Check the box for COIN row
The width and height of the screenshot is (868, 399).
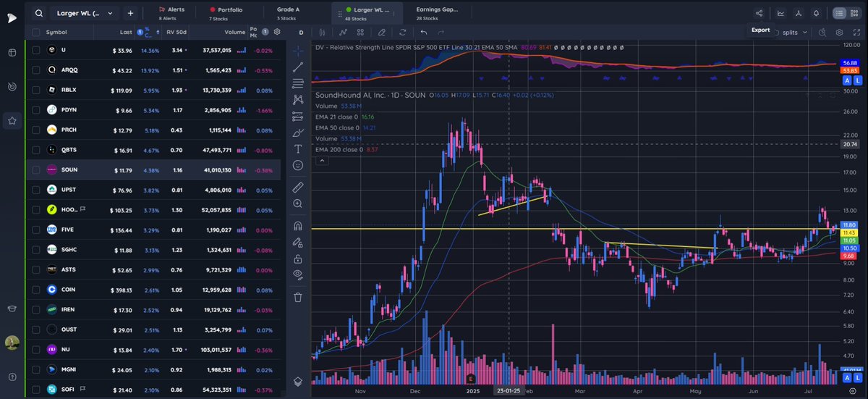[35, 289]
